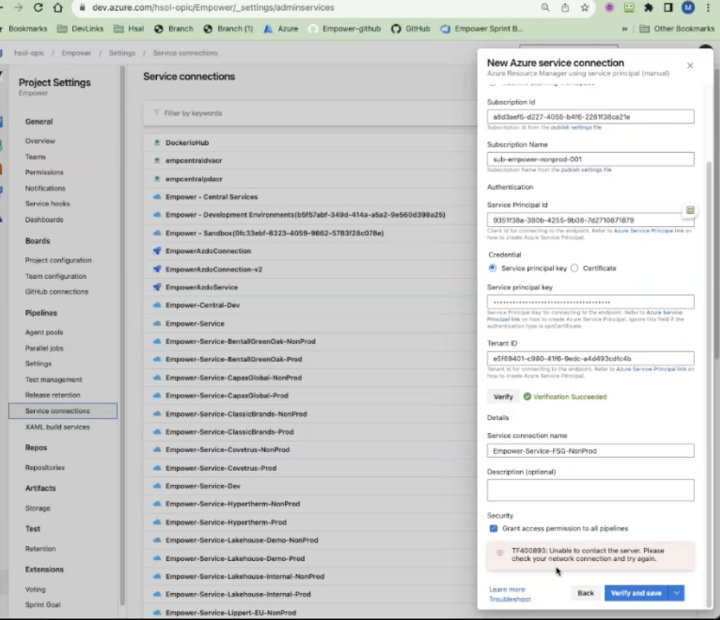Click the Verify and save button
Screen dimensions: 720x620
tap(636, 593)
